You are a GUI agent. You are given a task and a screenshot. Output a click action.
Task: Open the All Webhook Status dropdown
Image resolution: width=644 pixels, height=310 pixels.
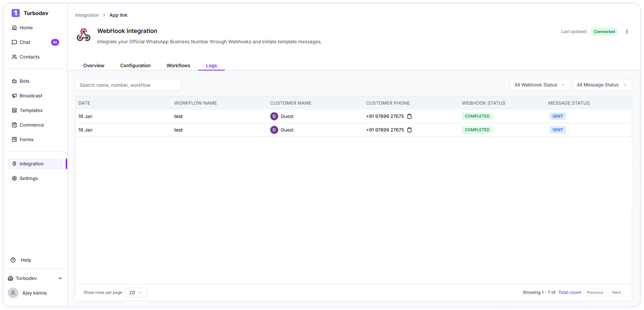point(540,85)
